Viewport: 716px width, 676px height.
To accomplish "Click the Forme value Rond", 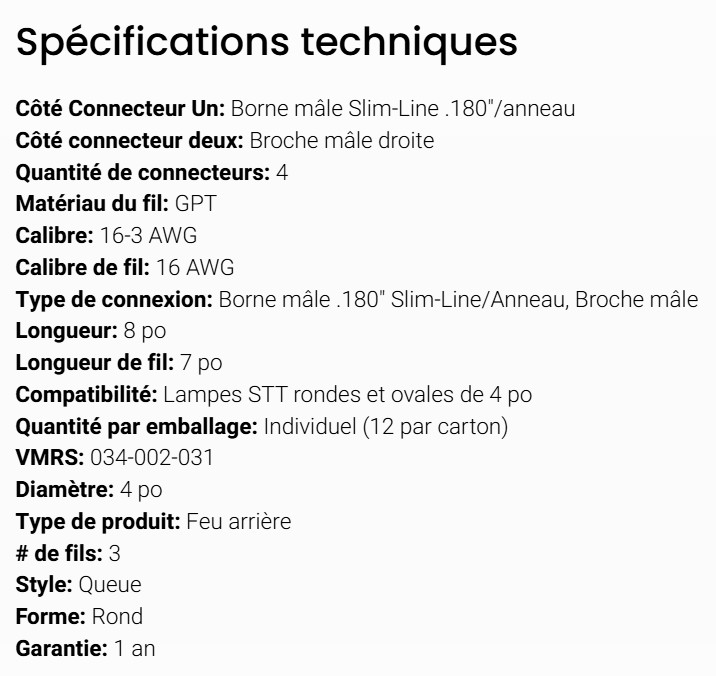I will (117, 617).
